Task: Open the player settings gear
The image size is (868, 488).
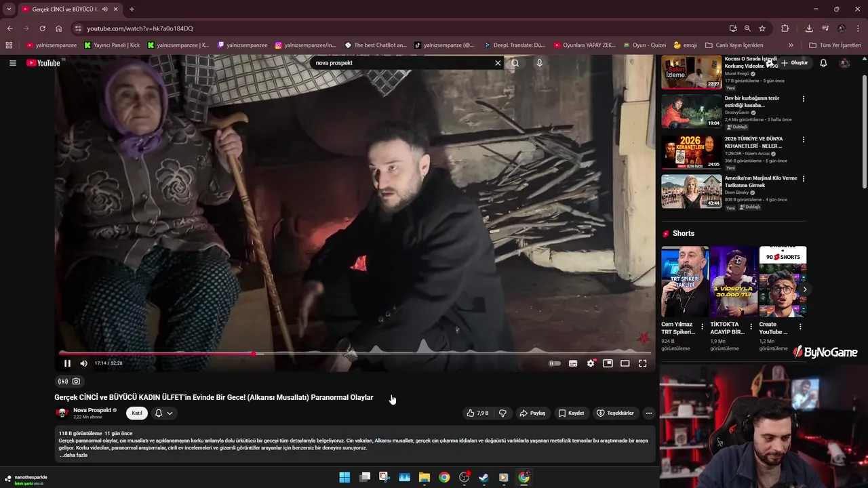Action: 591,363
